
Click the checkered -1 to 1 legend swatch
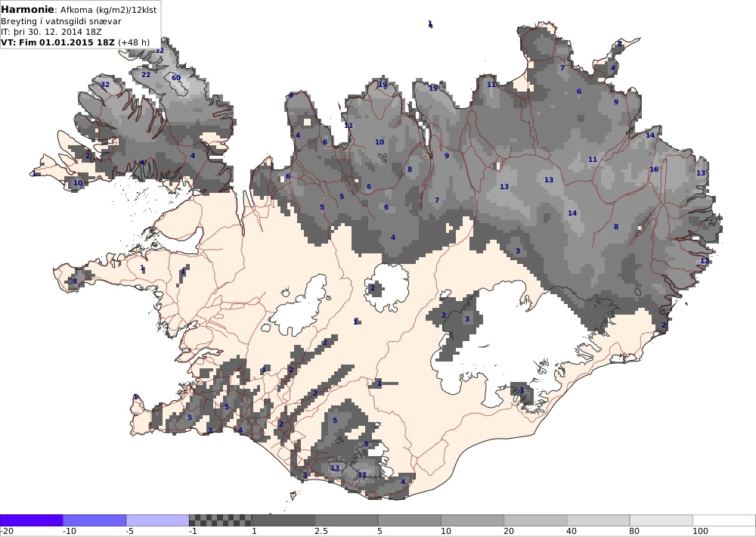(x=220, y=520)
